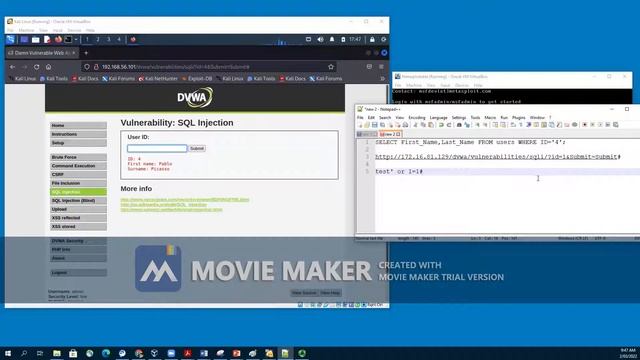The width and height of the screenshot is (640, 360).
Task: Open the terminal emulator in Kali panel
Action: point(68,40)
